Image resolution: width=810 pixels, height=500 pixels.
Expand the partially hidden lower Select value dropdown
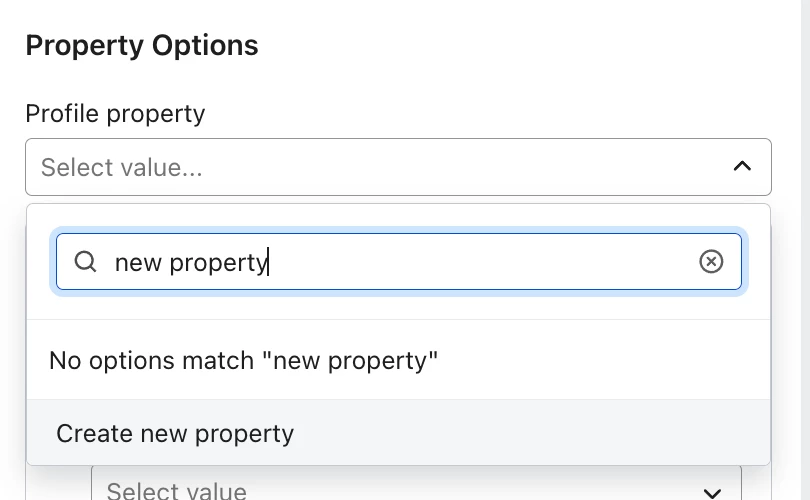416,490
